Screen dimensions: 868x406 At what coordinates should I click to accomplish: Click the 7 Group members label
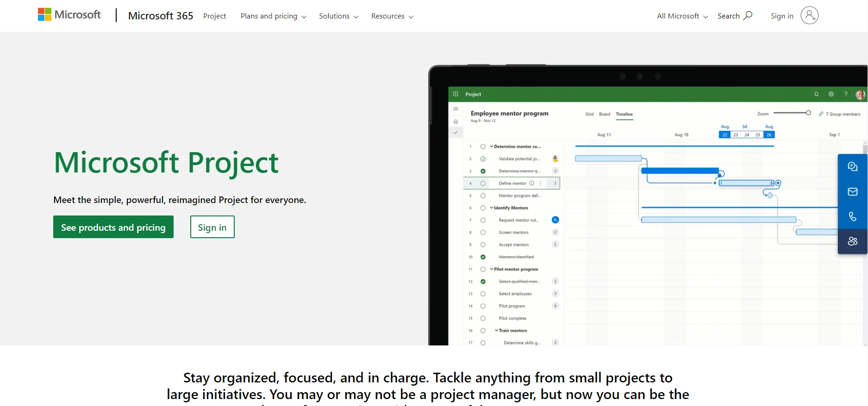tap(843, 114)
